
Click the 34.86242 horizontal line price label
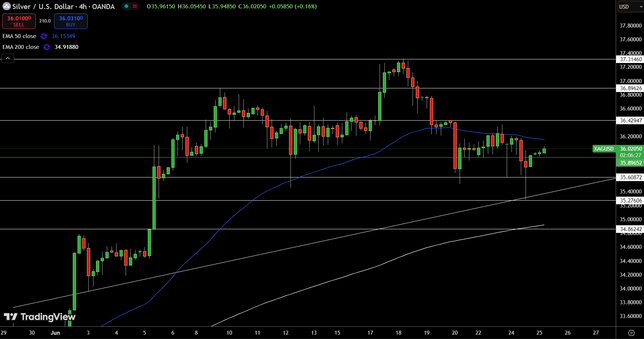(631, 229)
